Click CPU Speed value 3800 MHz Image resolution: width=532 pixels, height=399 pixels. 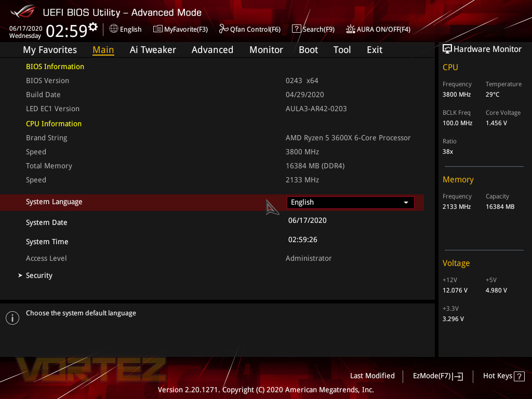tap(302, 152)
